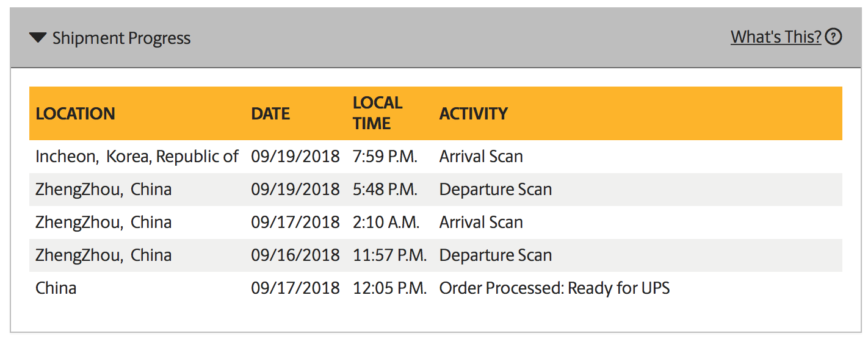
Task: Click the ACTIVITY column header
Action: (x=473, y=113)
